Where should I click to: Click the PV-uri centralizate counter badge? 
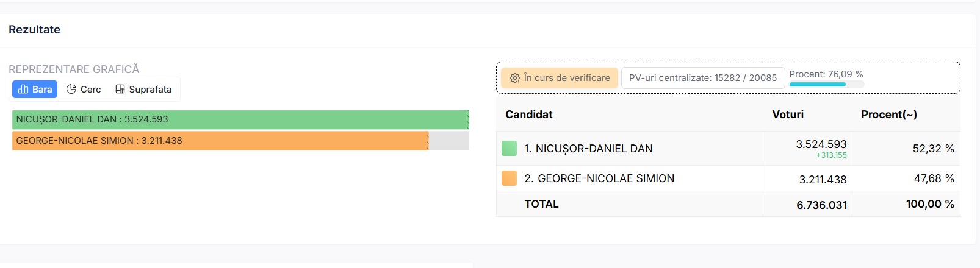click(x=702, y=78)
